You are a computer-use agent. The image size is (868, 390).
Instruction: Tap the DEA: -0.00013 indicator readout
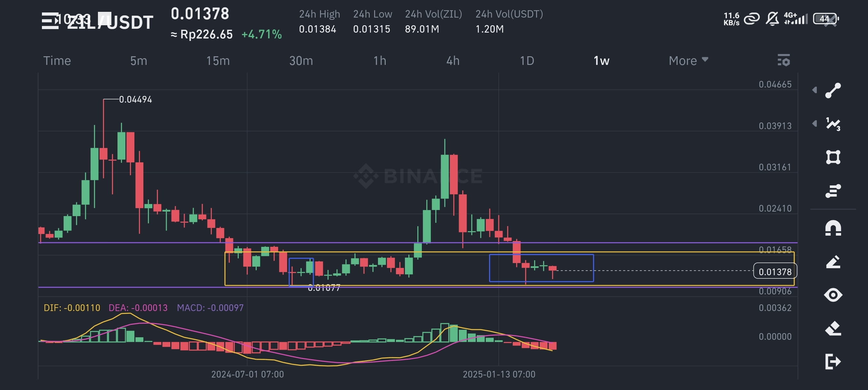coord(138,308)
